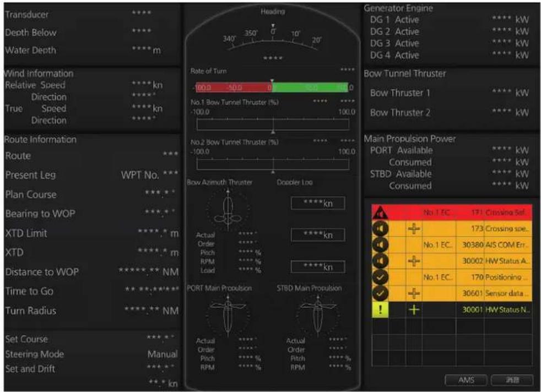The height and width of the screenshot is (392, 541).
Task: Click the WPT No. label
Action: pos(140,175)
